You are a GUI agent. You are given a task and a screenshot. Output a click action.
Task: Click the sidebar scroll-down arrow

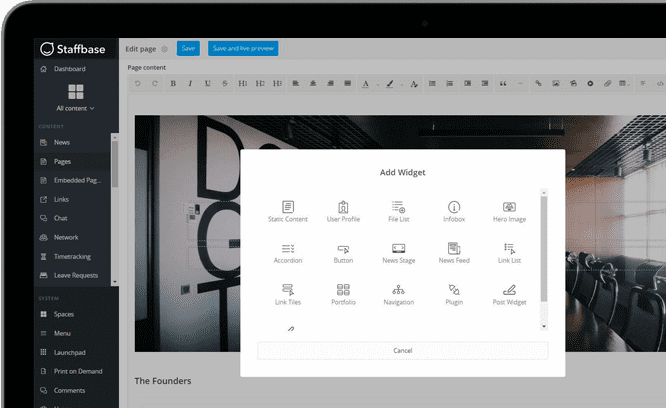114,282
